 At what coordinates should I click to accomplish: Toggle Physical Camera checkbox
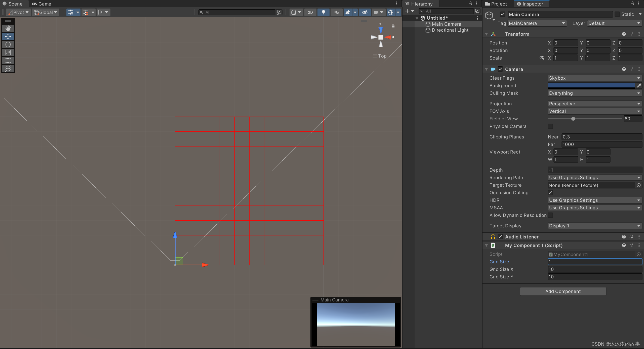point(549,126)
